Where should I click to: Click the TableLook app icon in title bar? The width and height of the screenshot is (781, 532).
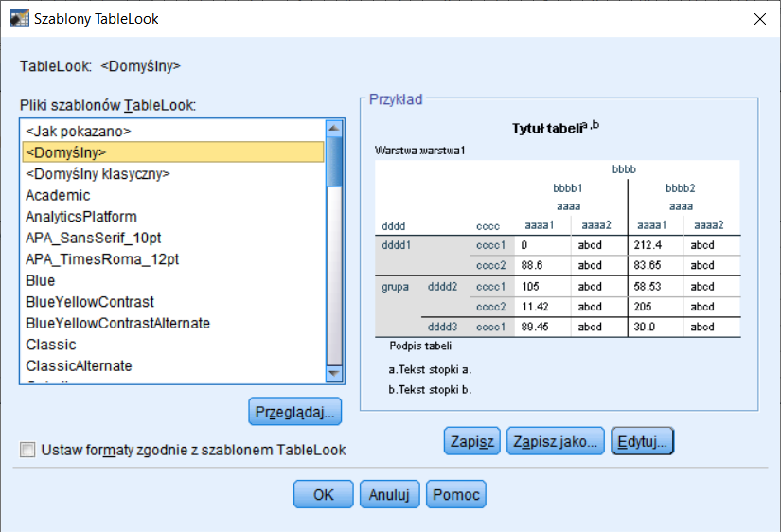20,18
